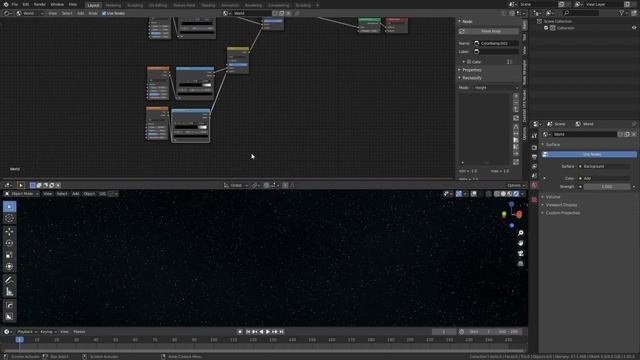Viewport: 640px width, 360px height.
Task: Expand the Custom Properties panel
Action: pyautogui.click(x=562, y=213)
